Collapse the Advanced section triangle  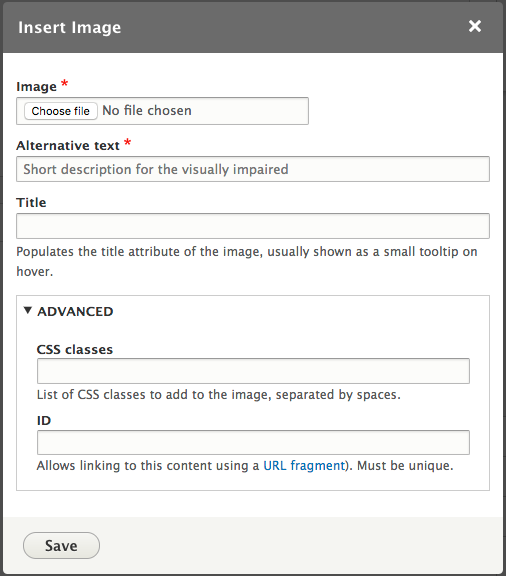click(28, 311)
